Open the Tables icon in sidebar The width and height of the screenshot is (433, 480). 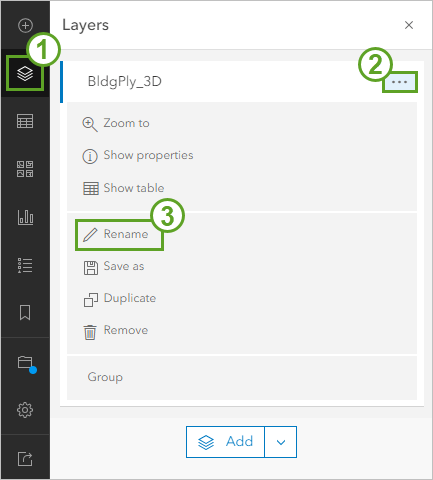pos(25,121)
